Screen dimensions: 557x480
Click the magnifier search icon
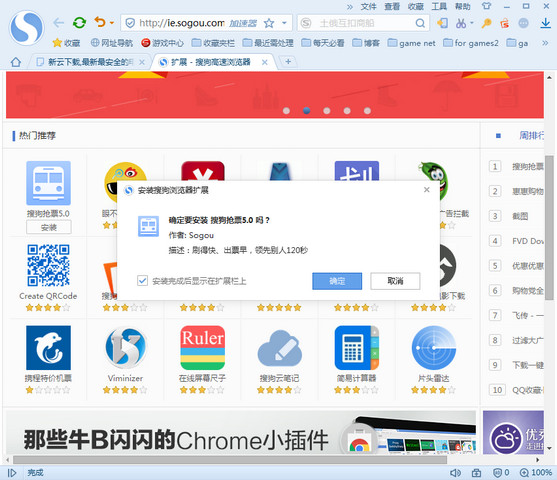(420, 23)
